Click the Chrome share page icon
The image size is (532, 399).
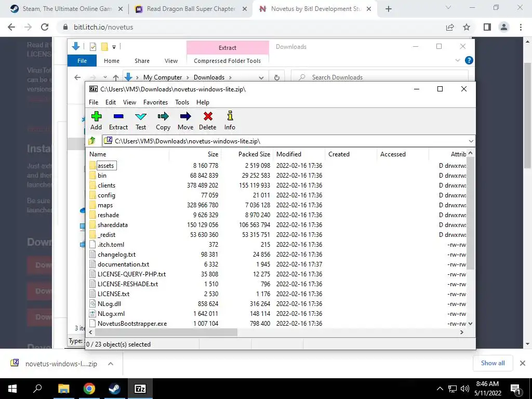[x=450, y=27]
